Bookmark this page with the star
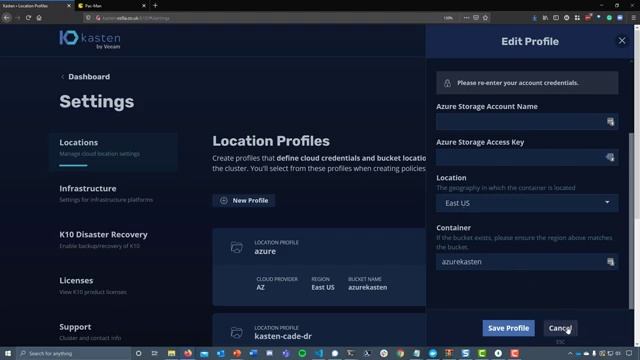 (485, 18)
